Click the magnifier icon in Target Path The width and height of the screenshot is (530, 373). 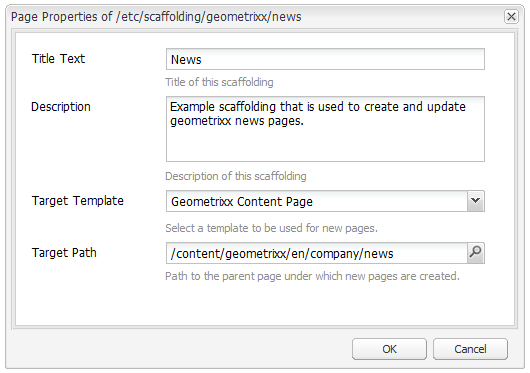[x=476, y=253]
